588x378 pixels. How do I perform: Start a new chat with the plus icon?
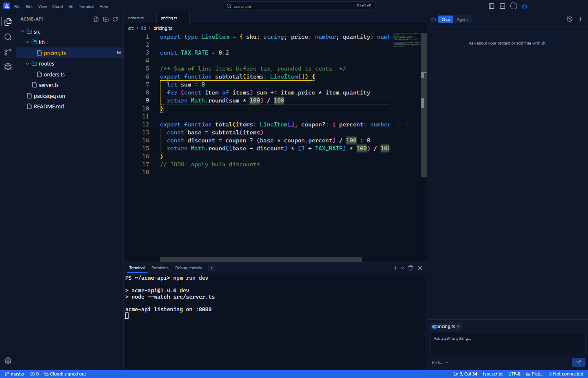coord(580,19)
